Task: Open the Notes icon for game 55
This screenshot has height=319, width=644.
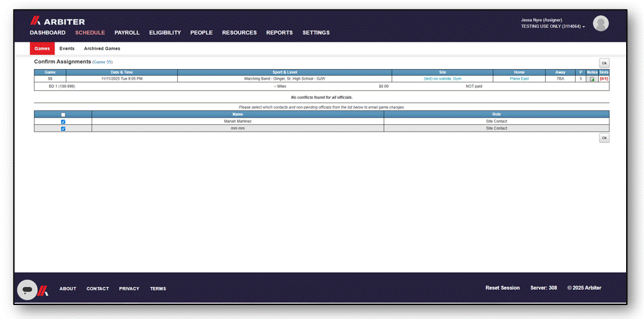Action: click(x=592, y=79)
